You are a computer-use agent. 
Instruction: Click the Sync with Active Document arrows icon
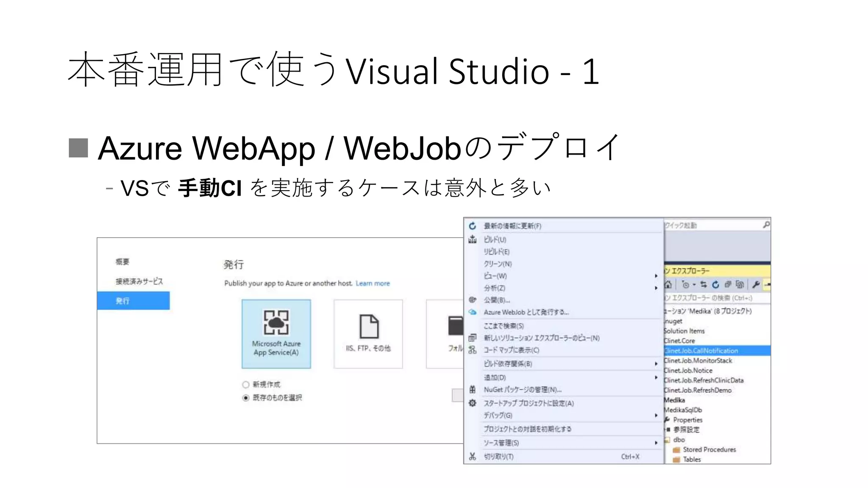704,284
